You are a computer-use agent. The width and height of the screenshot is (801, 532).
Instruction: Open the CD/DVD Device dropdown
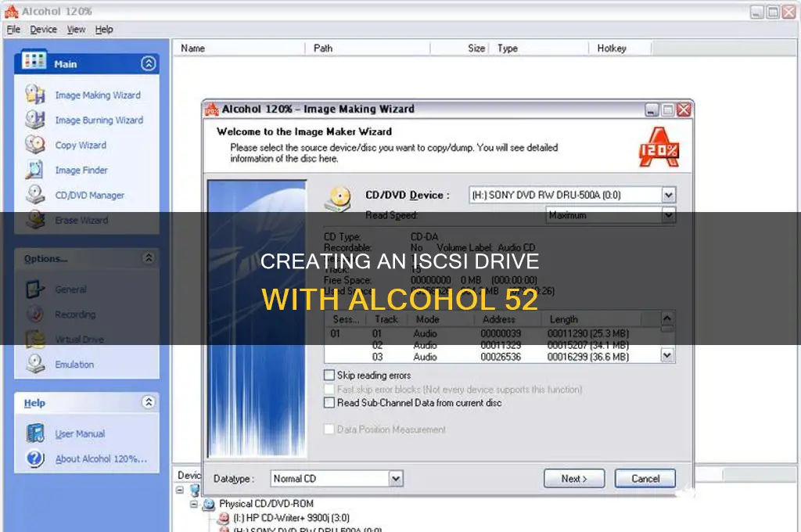(668, 195)
